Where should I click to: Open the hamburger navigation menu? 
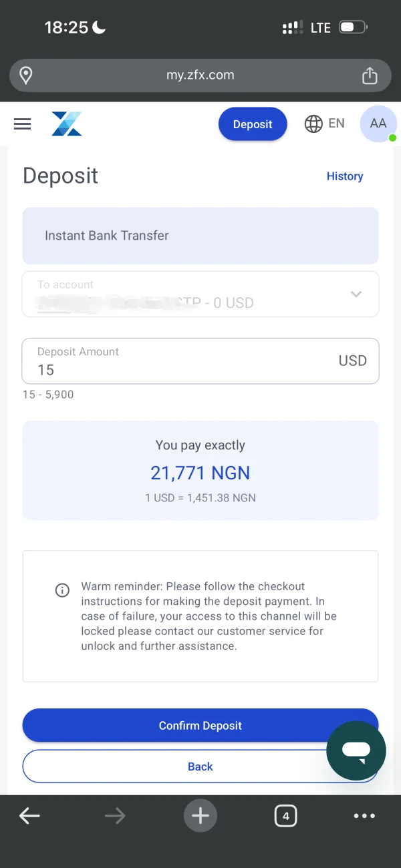(x=23, y=124)
